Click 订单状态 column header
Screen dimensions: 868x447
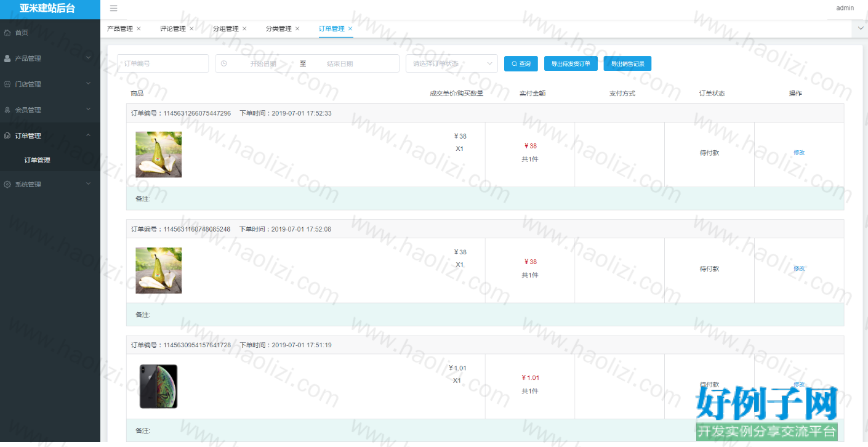tap(712, 94)
